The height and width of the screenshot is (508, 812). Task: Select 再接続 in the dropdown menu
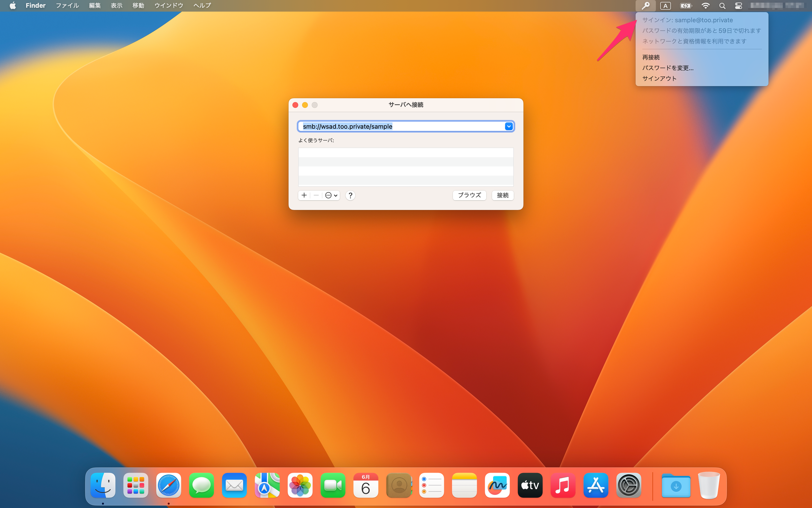click(x=702, y=58)
